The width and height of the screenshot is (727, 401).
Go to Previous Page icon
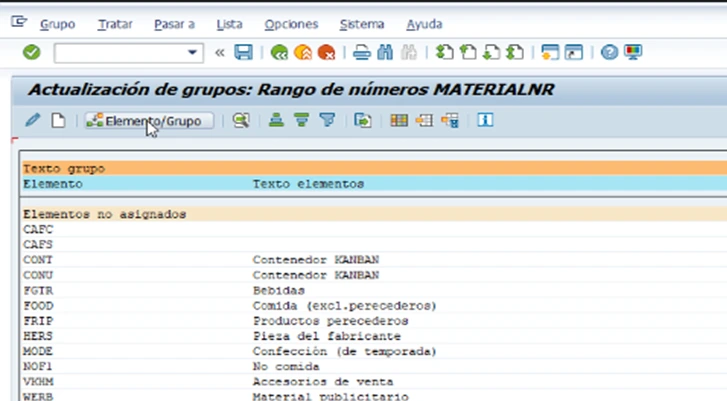click(468, 52)
